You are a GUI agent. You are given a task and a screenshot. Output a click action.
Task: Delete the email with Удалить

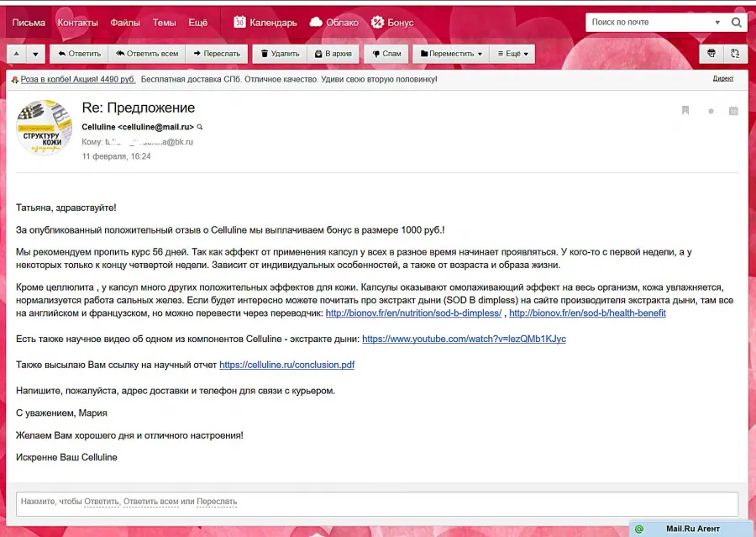pyautogui.click(x=280, y=54)
